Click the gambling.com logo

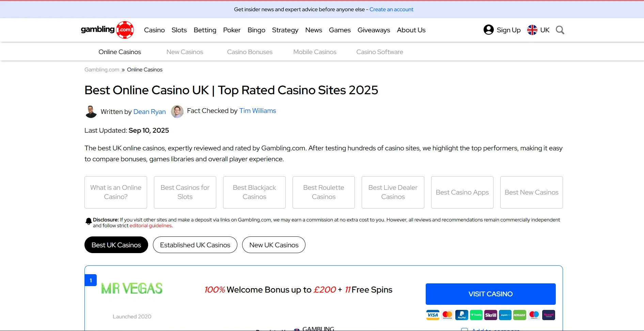point(107,30)
